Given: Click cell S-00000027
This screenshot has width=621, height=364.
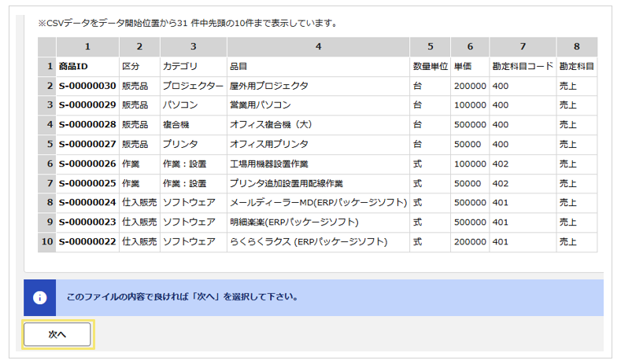Looking at the screenshot, I should [87, 145].
